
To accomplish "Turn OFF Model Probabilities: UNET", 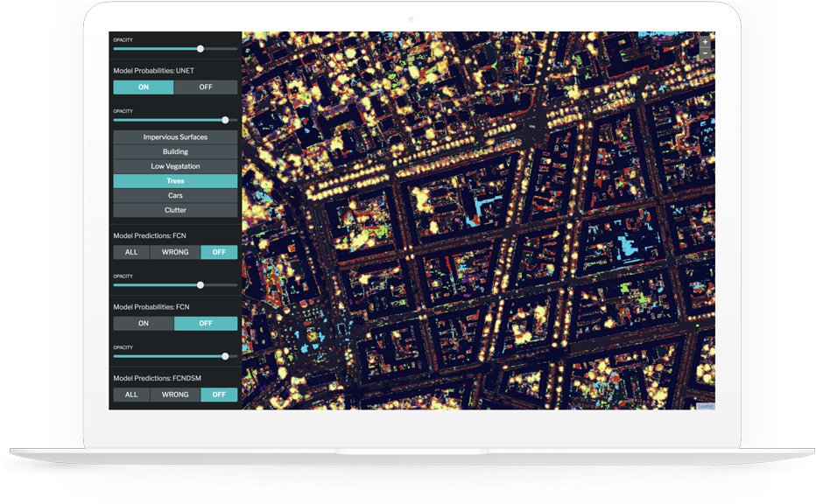I will [206, 87].
